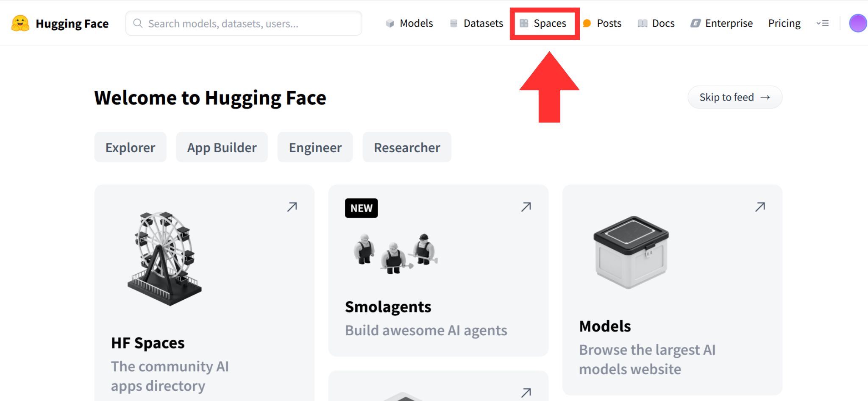The image size is (868, 401).
Task: Click the HF Spaces card arrow icon
Action: [292, 207]
